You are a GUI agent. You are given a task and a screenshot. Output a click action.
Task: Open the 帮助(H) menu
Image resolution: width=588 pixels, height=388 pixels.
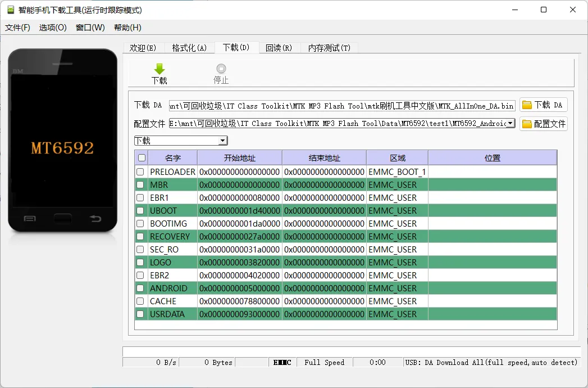[x=127, y=28]
